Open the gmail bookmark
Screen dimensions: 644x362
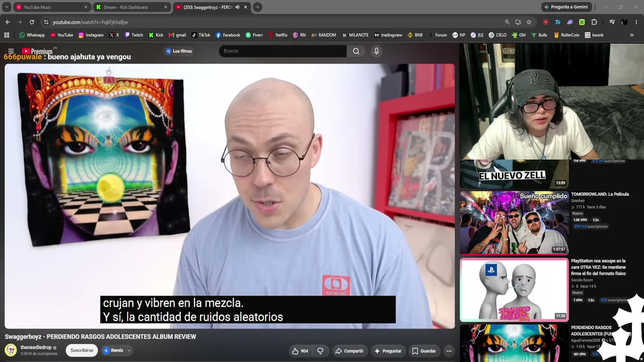[x=177, y=35]
